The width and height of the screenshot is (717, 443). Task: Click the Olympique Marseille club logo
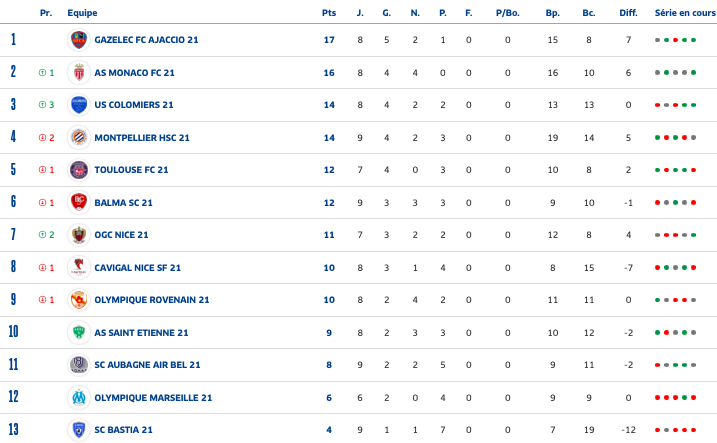point(79,397)
